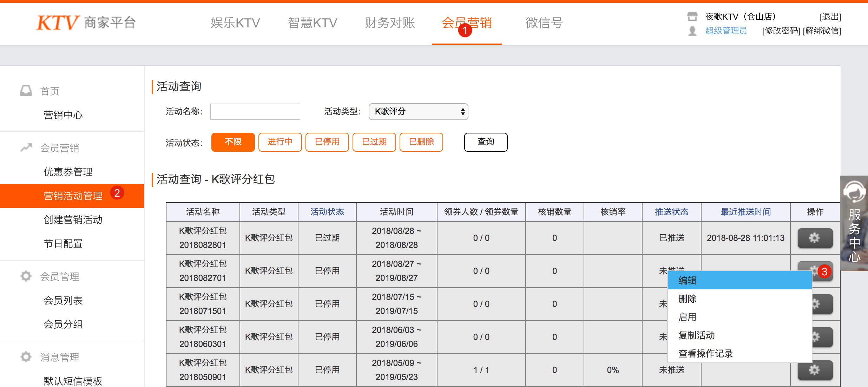Viewport: 868px width, 387px height.
Task: Choose 启用 in the context menu
Action: coord(739,317)
